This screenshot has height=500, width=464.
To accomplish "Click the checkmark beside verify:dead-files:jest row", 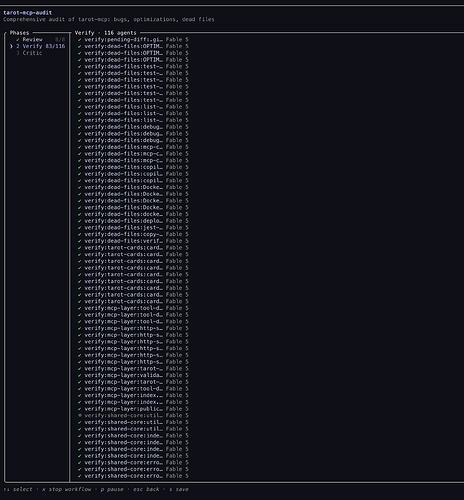I will pos(80,228).
